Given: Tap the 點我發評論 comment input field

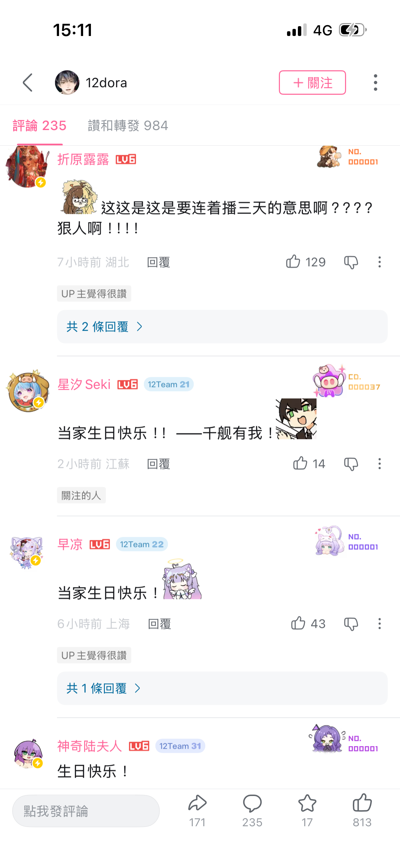Looking at the screenshot, I should (86, 811).
